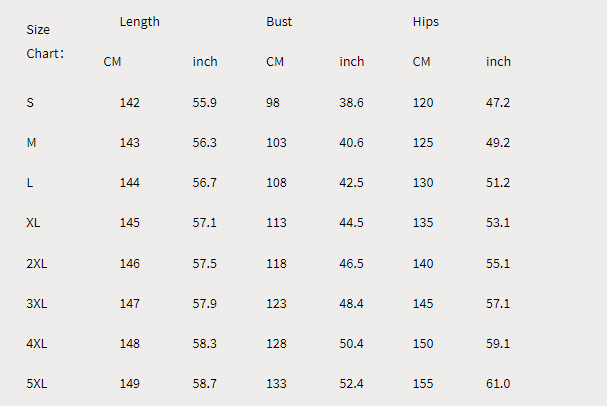Select the S size row label

coord(30,103)
